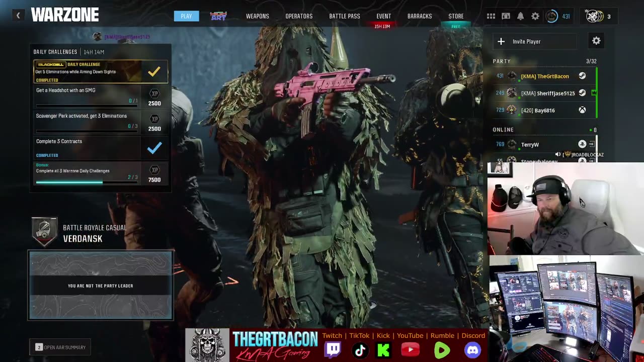This screenshot has width=644, height=362.
Task: Select party member [KMA] TheGrtBacon
Action: pos(543,76)
